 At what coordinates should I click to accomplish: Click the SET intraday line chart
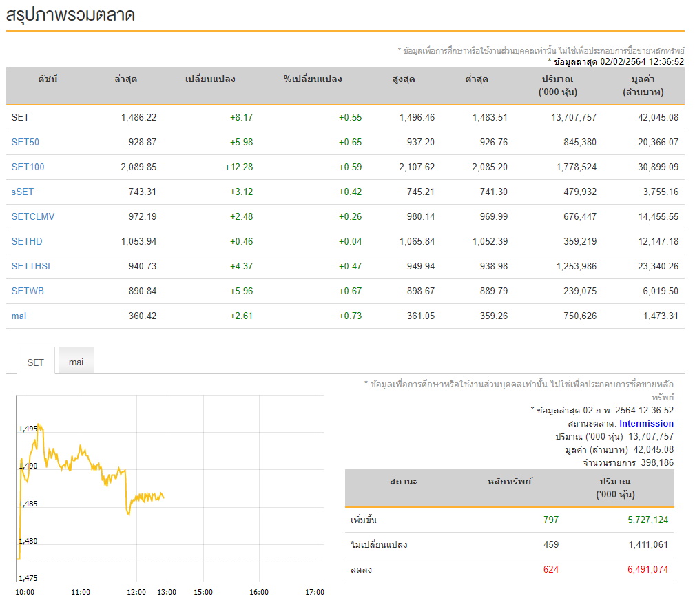pyautogui.click(x=170, y=489)
